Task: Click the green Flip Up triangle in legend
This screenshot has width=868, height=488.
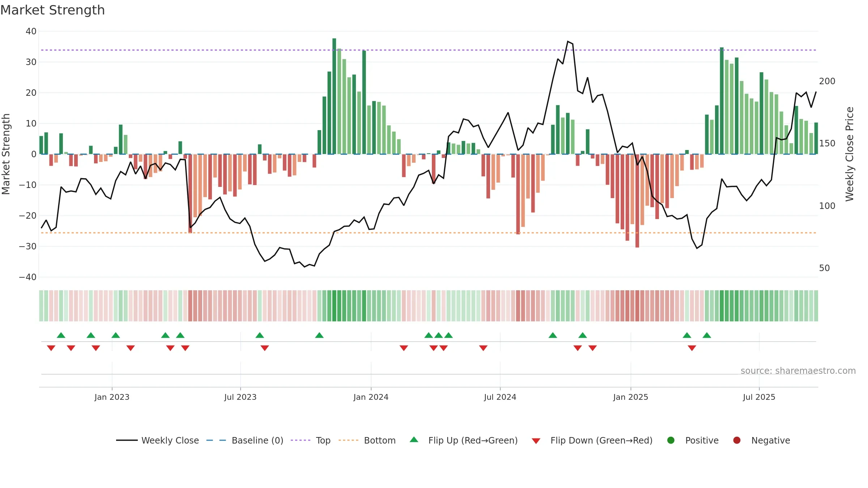Action: click(x=414, y=440)
